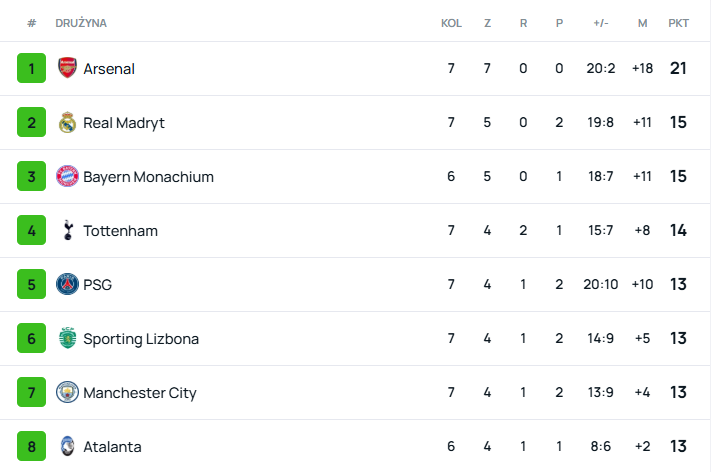Click Atalanta's 13 points value
The width and height of the screenshot is (711, 472).
point(679,447)
